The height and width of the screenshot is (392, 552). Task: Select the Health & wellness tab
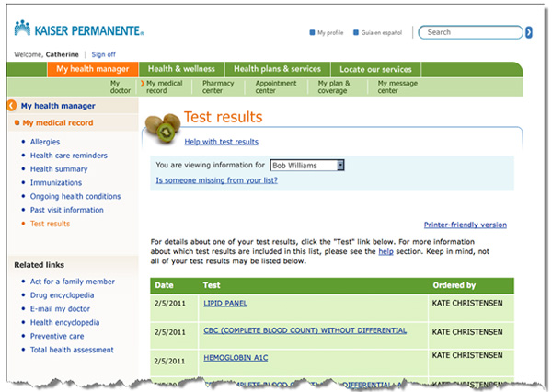(181, 69)
